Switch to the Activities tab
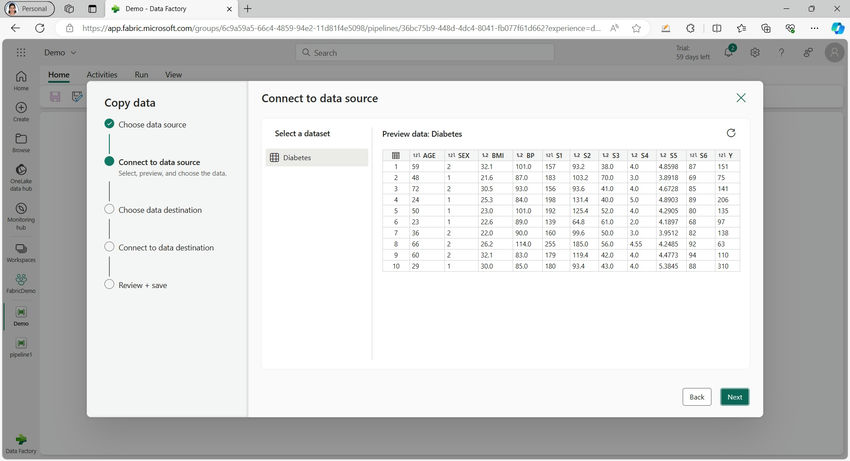The image size is (850, 461). tap(102, 75)
